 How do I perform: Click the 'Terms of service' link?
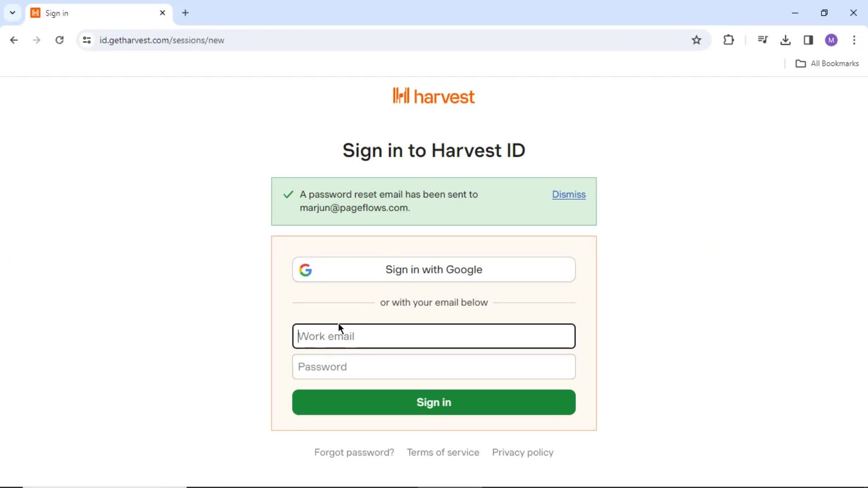442,452
